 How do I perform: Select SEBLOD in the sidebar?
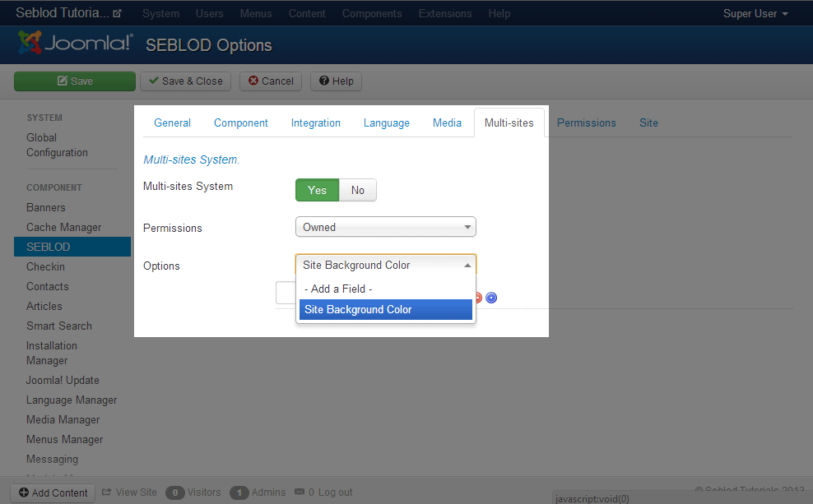72,247
